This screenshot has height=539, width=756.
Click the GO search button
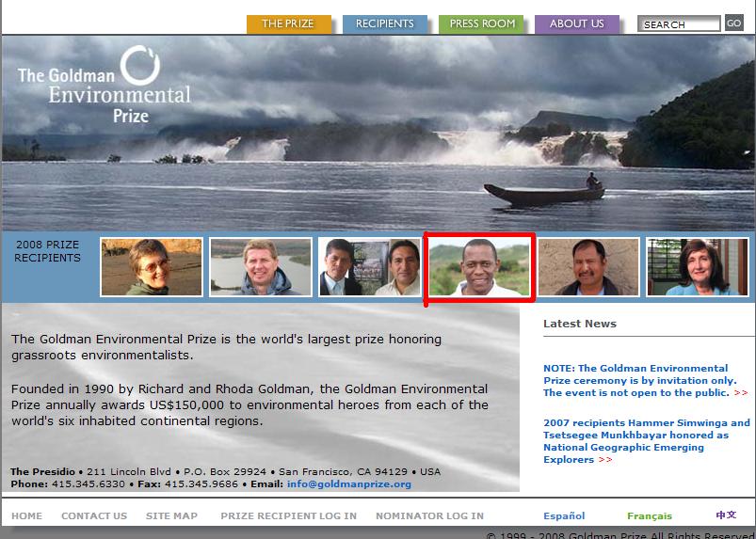coord(733,24)
